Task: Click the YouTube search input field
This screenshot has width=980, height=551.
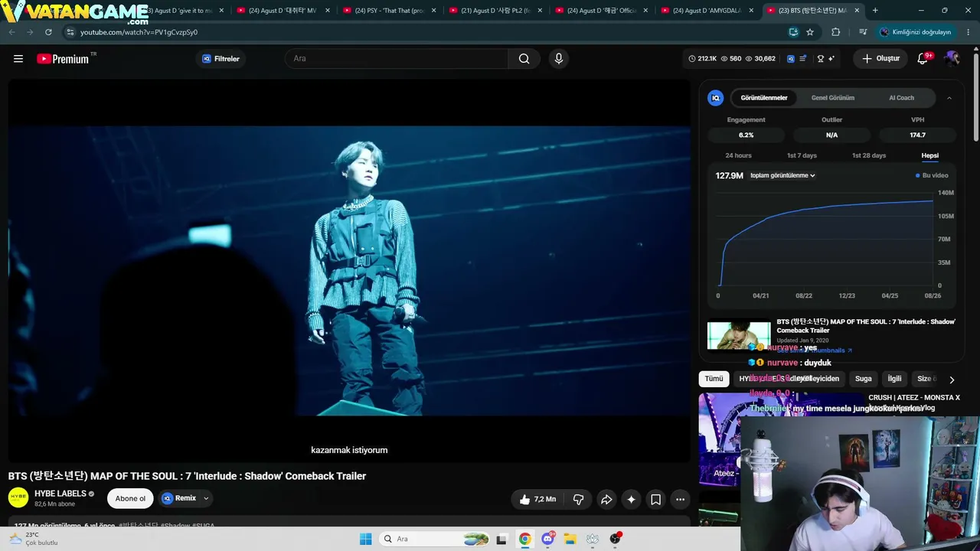Action: click(x=396, y=59)
